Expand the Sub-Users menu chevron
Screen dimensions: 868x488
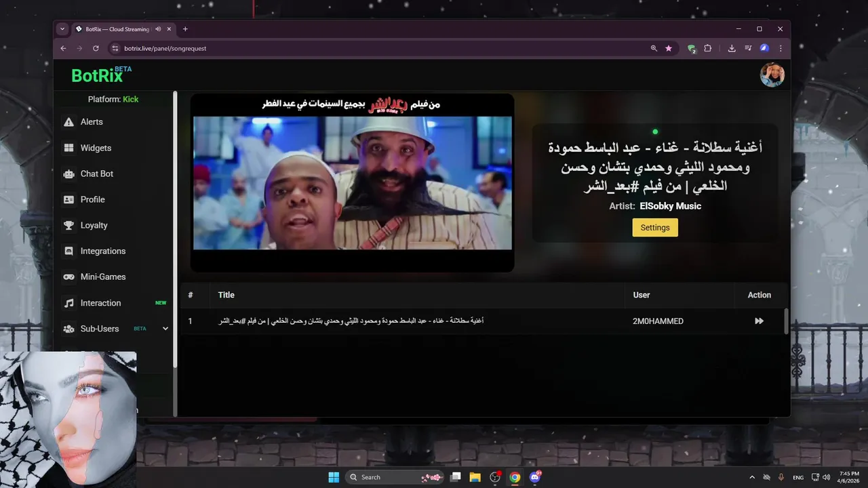tap(165, 329)
